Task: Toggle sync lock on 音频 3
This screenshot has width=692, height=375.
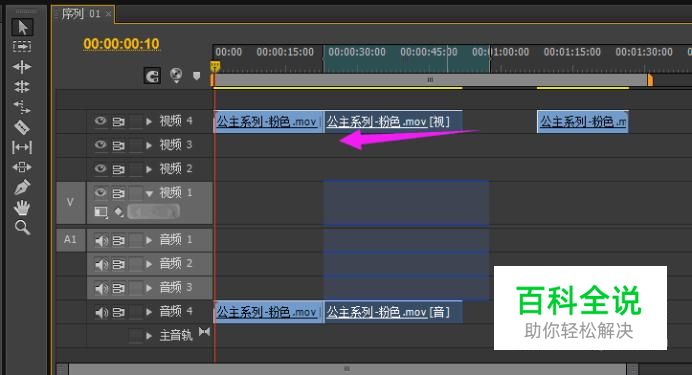Action: tap(118, 288)
